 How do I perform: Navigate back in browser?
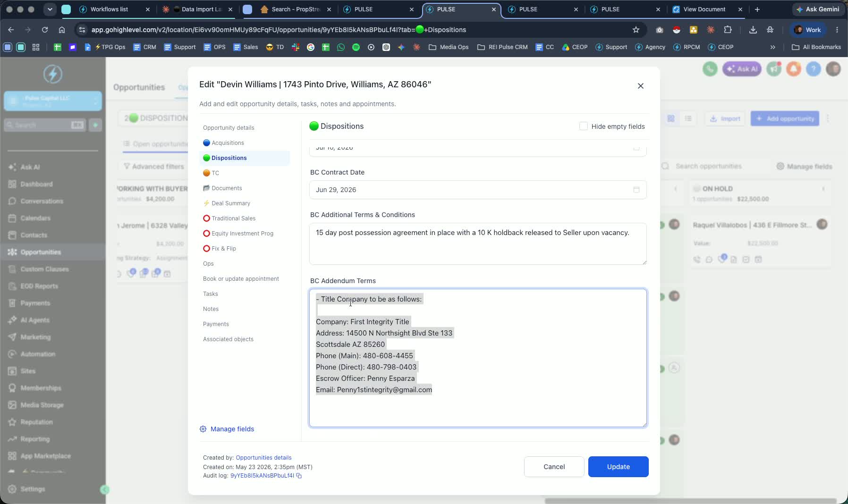[11, 30]
